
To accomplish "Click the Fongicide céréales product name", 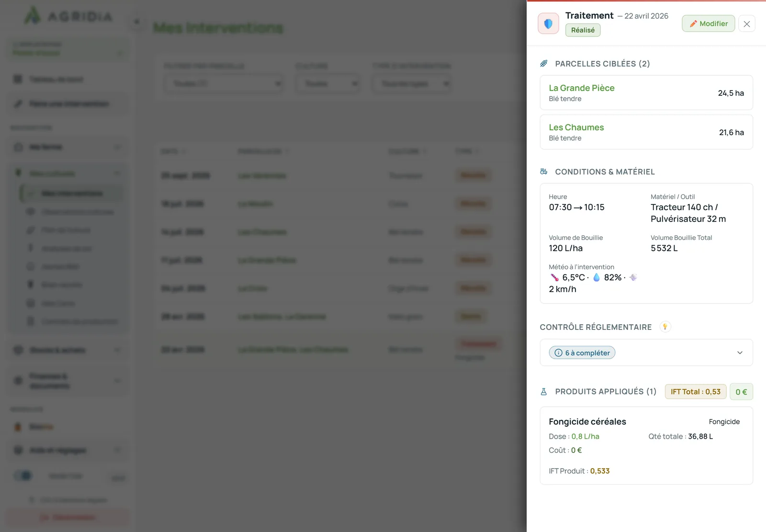I will [x=587, y=421].
